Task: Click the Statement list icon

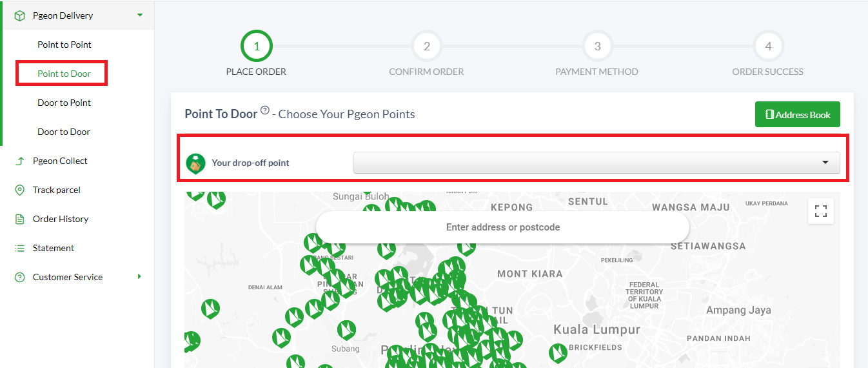Action: [20, 248]
